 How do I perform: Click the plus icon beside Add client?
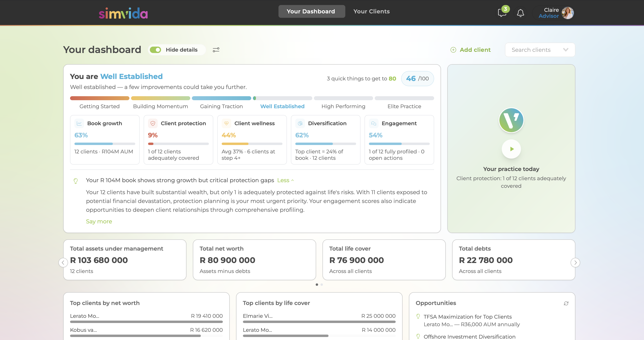point(453,50)
